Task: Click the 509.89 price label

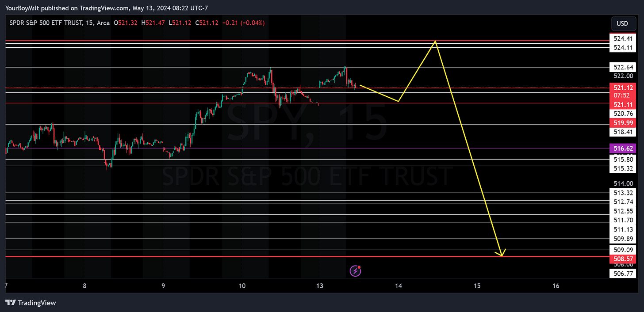Action: click(x=623, y=239)
